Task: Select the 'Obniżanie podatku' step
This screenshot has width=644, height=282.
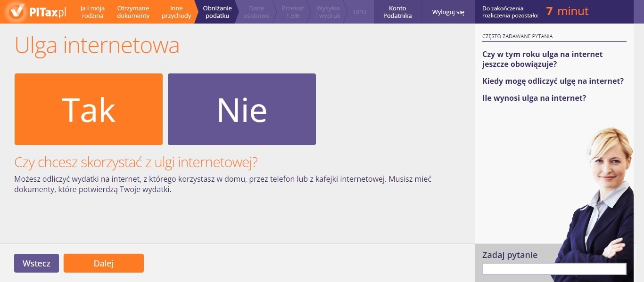Action: [x=217, y=12]
